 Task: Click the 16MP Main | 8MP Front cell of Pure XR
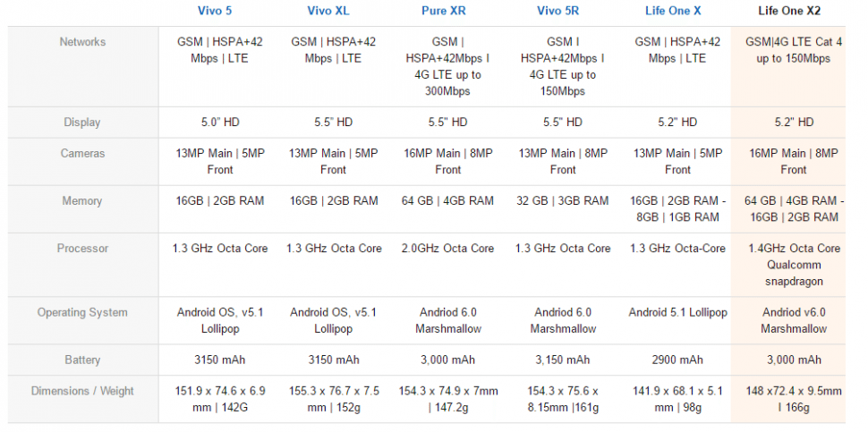pyautogui.click(x=447, y=162)
